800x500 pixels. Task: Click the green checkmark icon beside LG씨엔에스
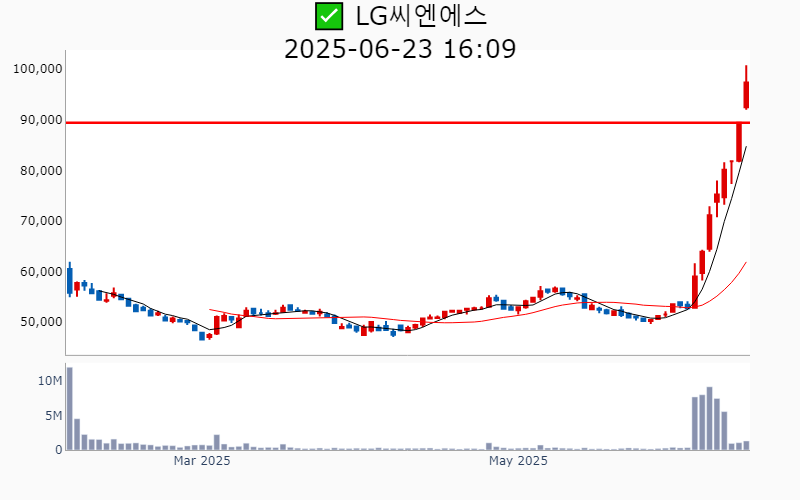click(x=329, y=16)
